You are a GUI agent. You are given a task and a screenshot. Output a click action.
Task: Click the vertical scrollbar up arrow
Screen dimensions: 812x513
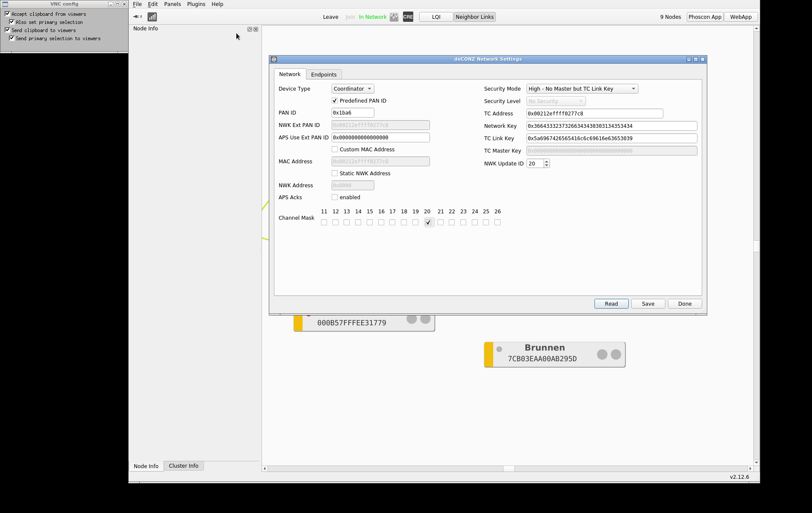756,29
